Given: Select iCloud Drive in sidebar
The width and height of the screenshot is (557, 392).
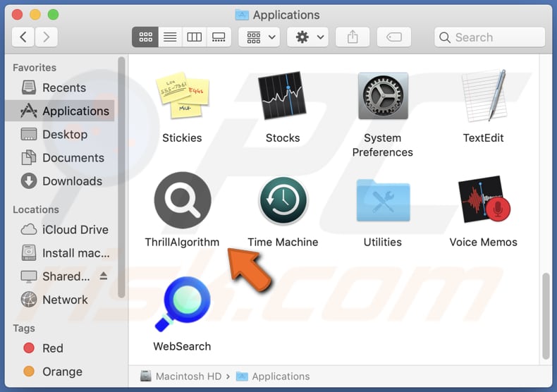Looking at the screenshot, I should click(x=75, y=229).
